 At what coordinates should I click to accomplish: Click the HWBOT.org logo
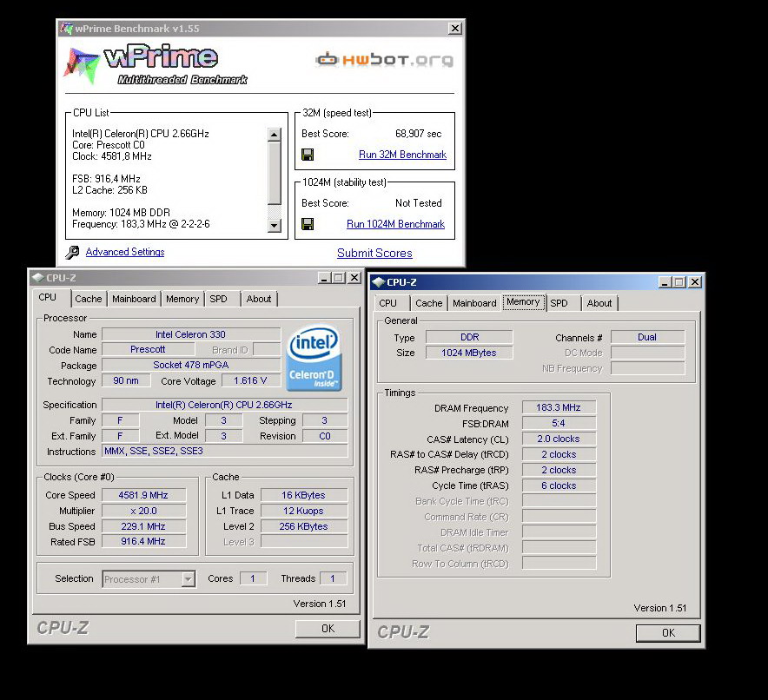pos(385,60)
